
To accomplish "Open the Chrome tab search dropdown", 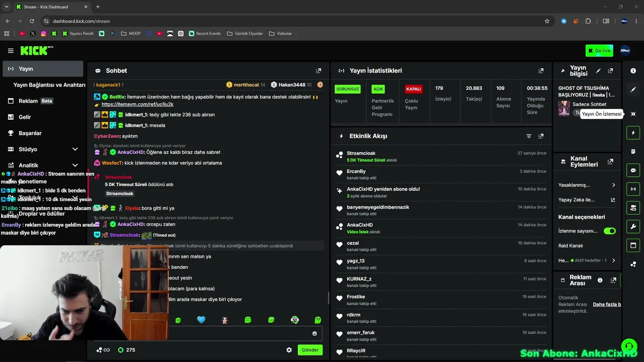I will click(x=7, y=7).
